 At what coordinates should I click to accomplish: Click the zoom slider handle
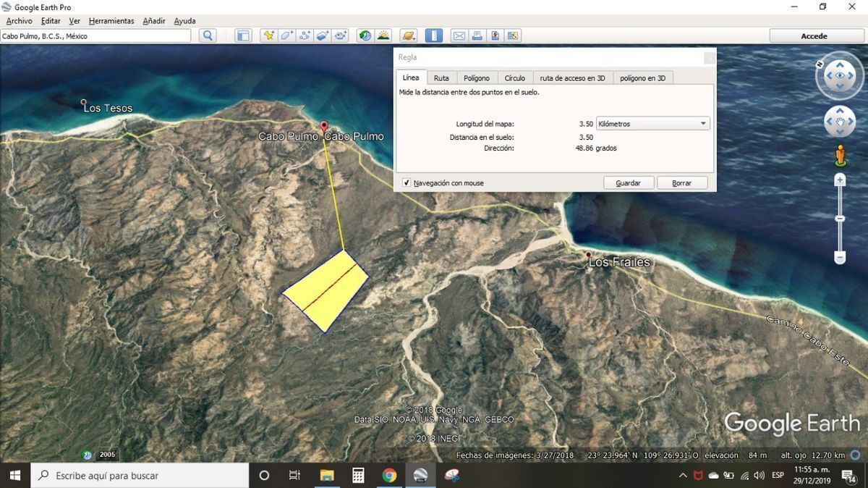840,219
